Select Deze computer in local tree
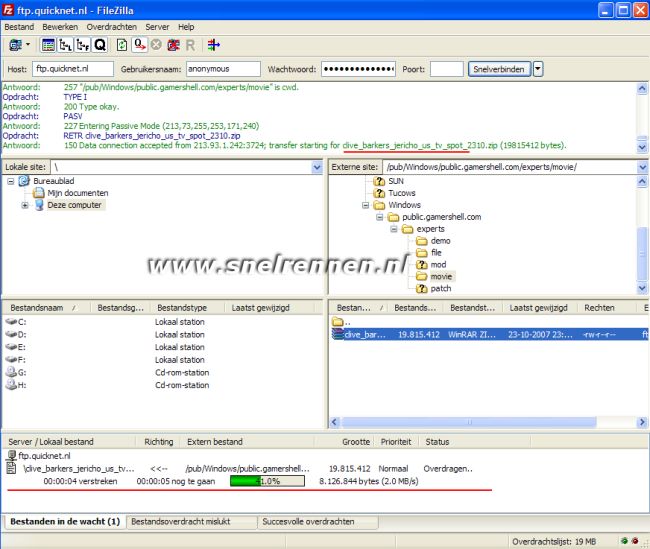 pyautogui.click(x=74, y=205)
